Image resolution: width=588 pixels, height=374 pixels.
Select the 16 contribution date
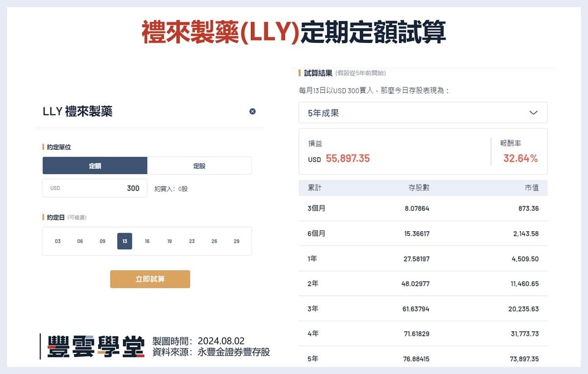[x=147, y=241]
